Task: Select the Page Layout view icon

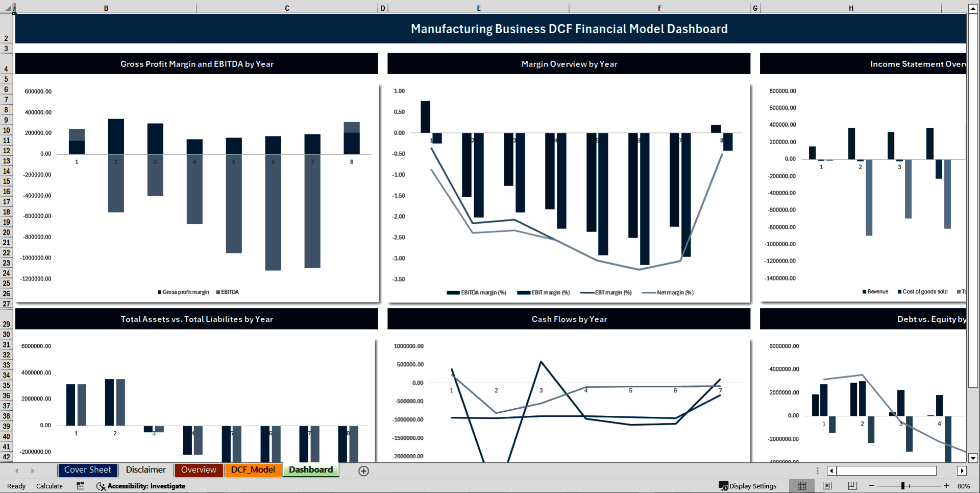Action: coord(826,486)
